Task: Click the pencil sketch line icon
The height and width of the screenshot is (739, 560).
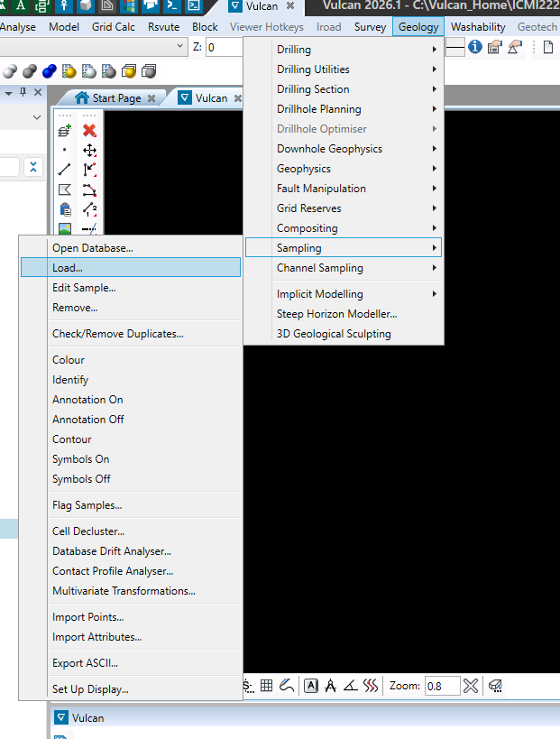Action: point(287,686)
